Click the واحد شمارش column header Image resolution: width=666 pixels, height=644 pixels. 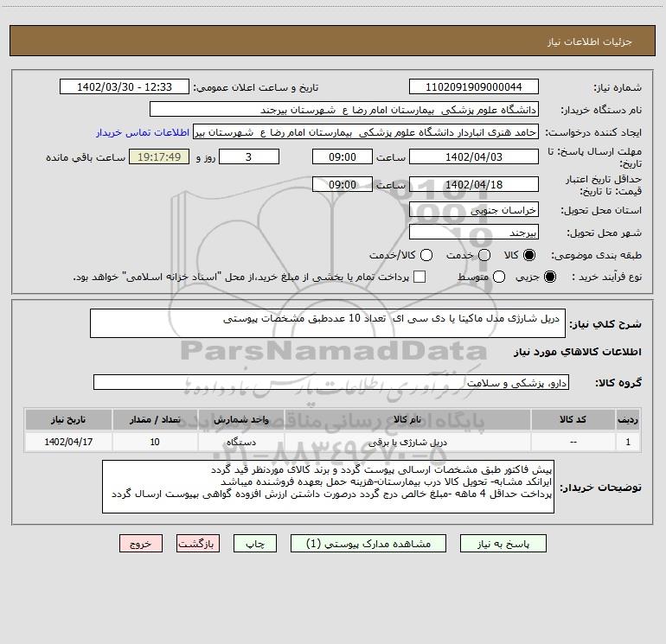click(241, 419)
